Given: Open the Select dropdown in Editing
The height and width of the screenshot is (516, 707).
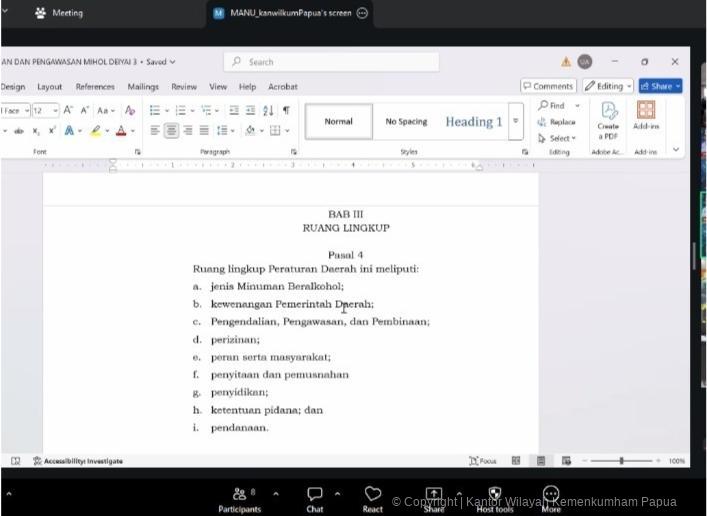Looking at the screenshot, I should [x=557, y=138].
